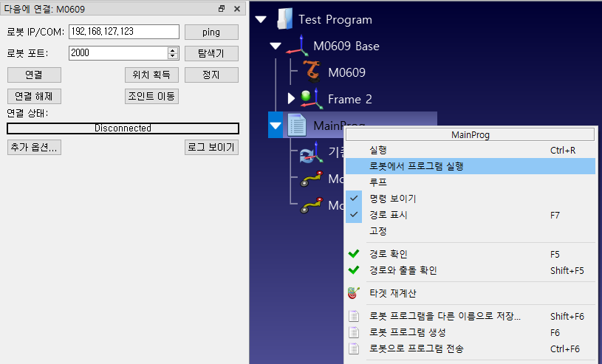Toggle the '명령 보이기' checked option

point(354,199)
